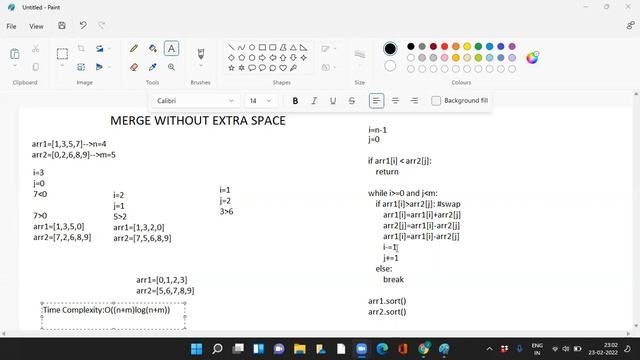Click the "MERGE WITHOUT EXTRA SPACE" heading text
This screenshot has width=640, height=360.
[x=198, y=121]
